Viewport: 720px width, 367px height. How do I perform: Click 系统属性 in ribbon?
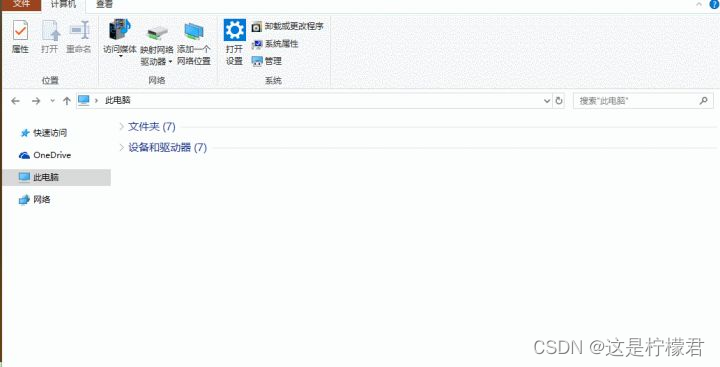point(275,44)
